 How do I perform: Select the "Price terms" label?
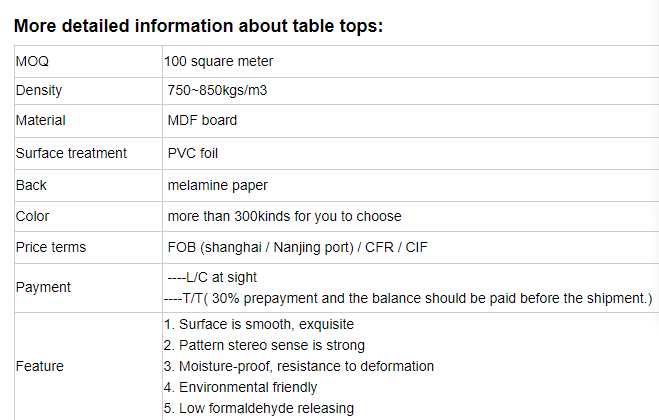coord(51,247)
